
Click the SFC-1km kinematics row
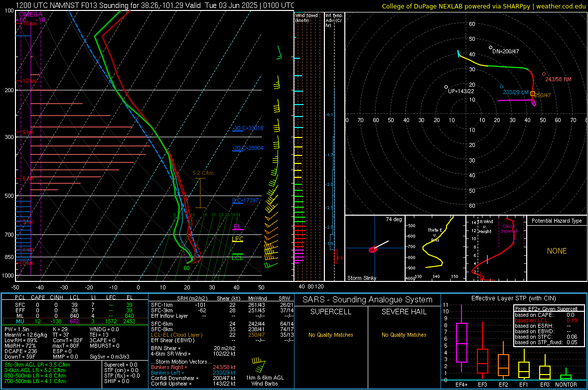pos(222,305)
